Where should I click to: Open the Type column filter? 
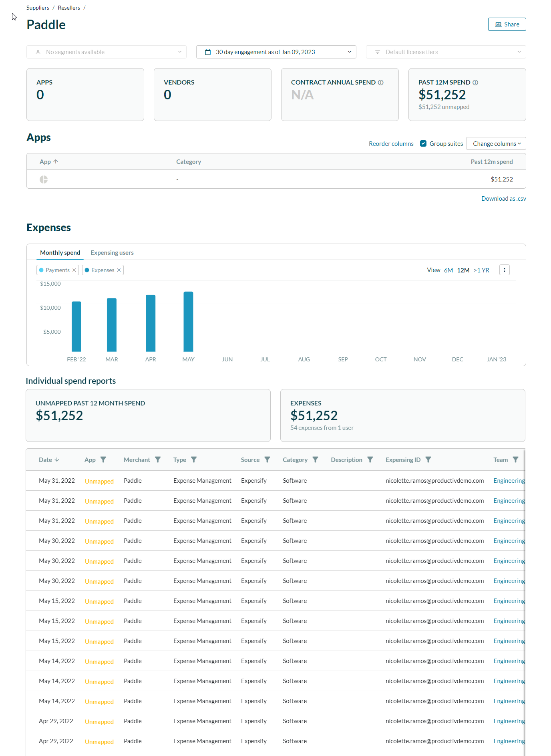[x=194, y=460]
